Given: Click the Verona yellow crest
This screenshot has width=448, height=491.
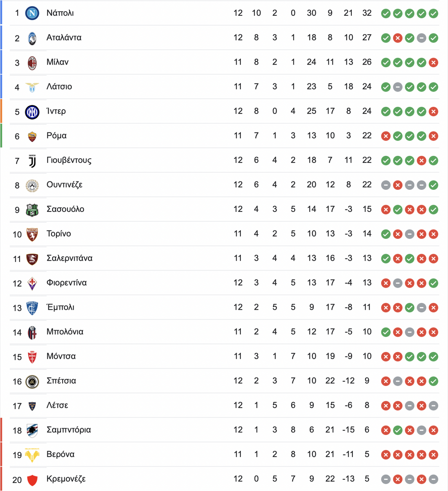Looking at the screenshot, I should click(32, 455).
